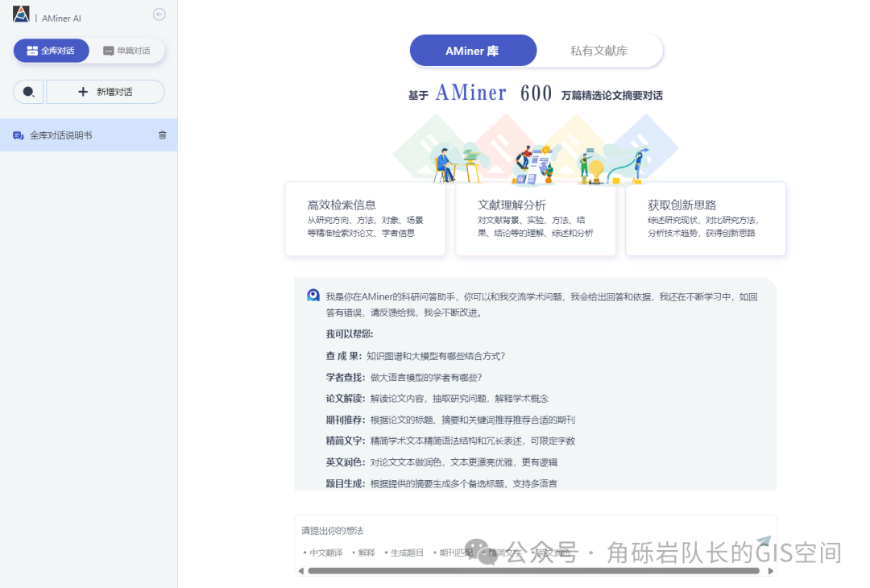The width and height of the screenshot is (870, 588).
Task: Select the 全库对话 mode toggle
Action: click(51, 50)
